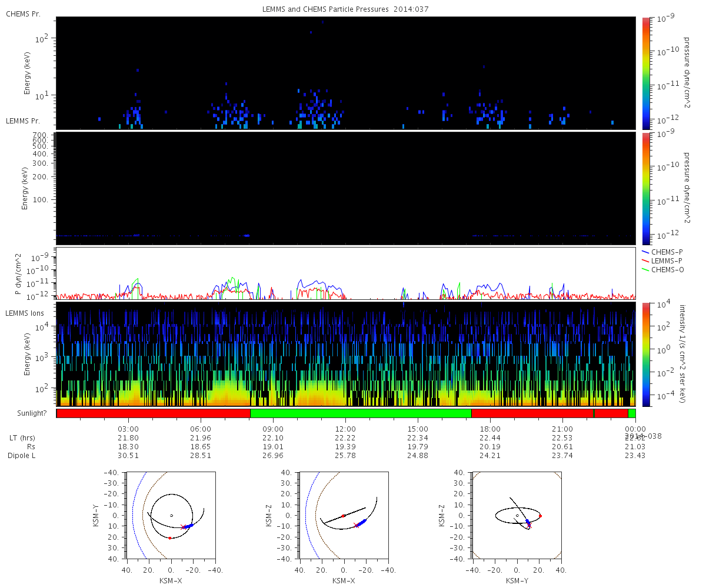
Task: Click the LEMMS pressure color bar
Action: [x=646, y=188]
